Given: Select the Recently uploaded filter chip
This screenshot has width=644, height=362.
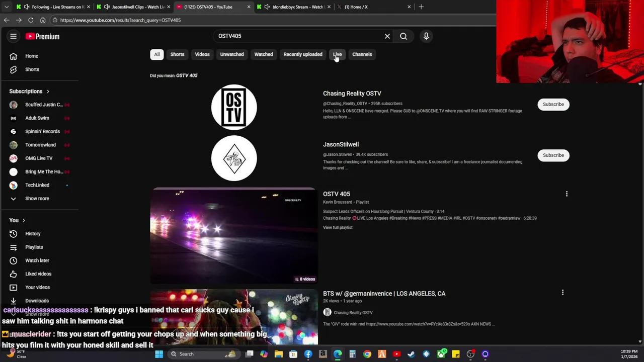Looking at the screenshot, I should pyautogui.click(x=303, y=54).
